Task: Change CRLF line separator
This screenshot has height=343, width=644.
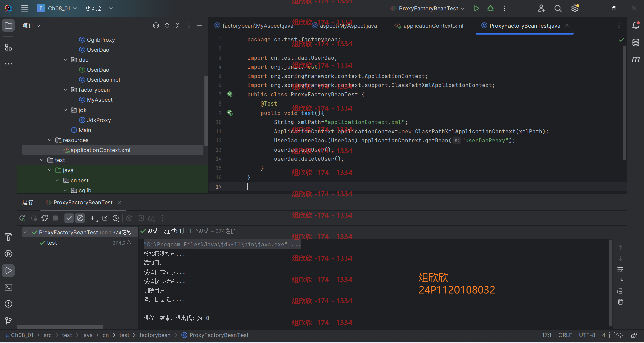Action: (x=565, y=335)
